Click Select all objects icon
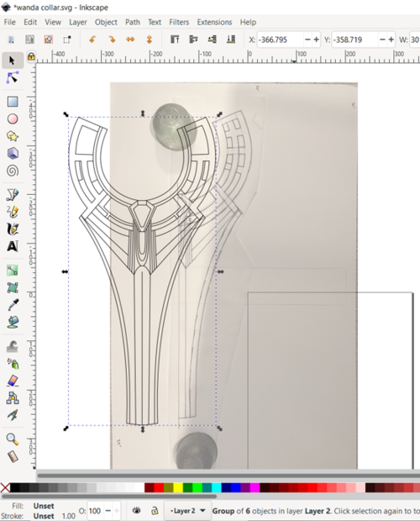Screen dimensions: 420x521 tap(11, 39)
